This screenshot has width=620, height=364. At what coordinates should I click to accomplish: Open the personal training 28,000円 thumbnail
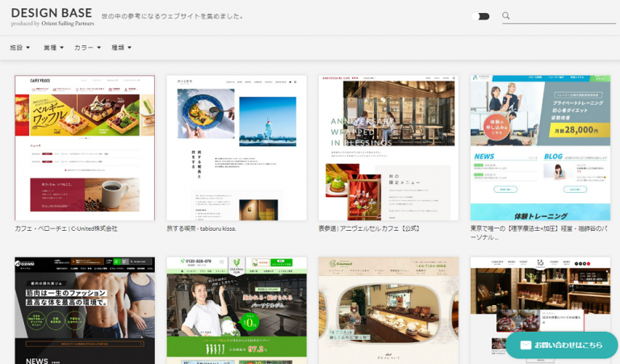540,148
